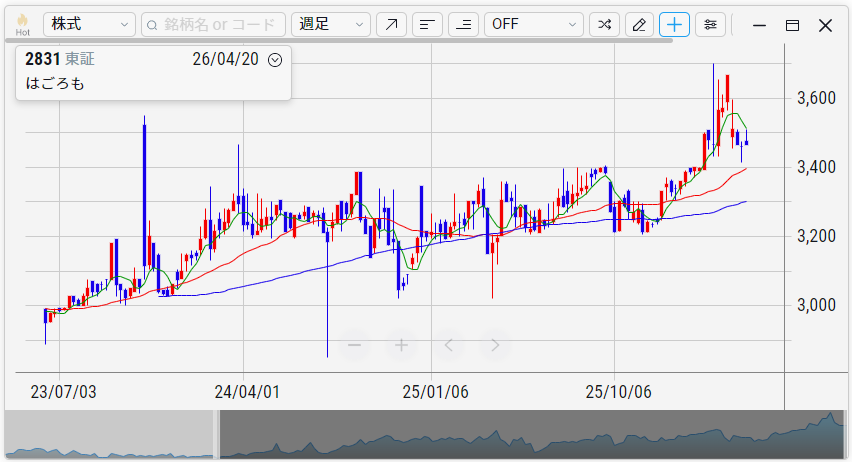
Task: Open the OFF selection dropdown
Action: 533,25
